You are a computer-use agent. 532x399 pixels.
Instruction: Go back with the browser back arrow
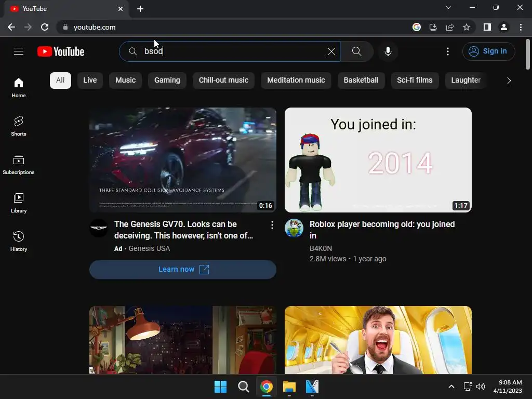tap(11, 27)
